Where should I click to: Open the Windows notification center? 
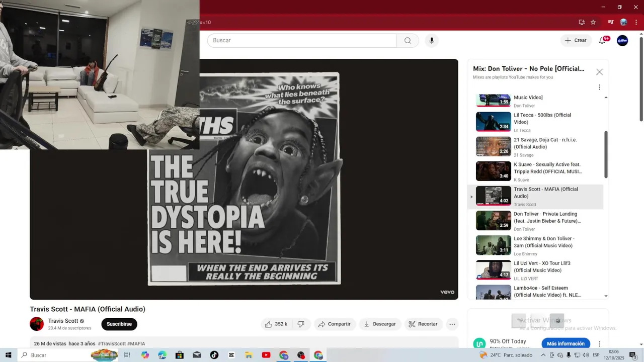click(633, 355)
